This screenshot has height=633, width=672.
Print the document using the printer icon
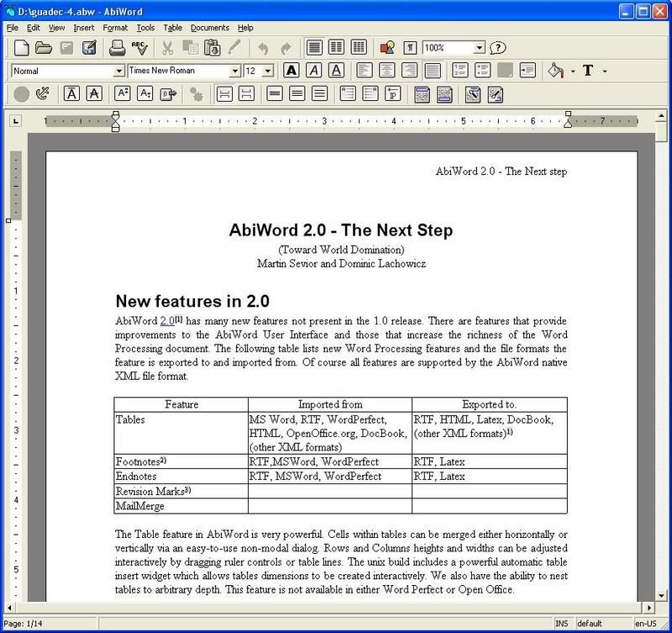pyautogui.click(x=117, y=48)
